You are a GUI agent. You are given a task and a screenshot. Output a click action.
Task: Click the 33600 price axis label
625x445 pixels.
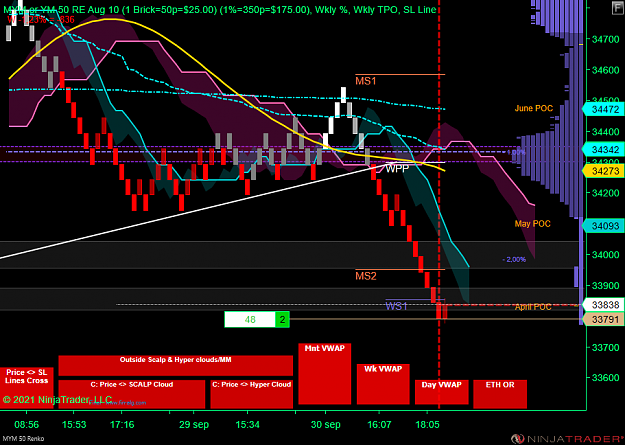pyautogui.click(x=605, y=377)
